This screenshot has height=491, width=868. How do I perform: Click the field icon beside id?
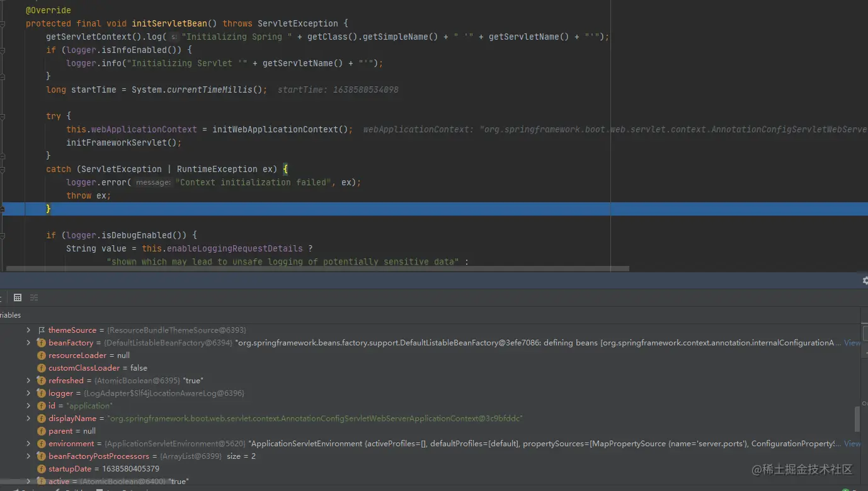pyautogui.click(x=42, y=406)
